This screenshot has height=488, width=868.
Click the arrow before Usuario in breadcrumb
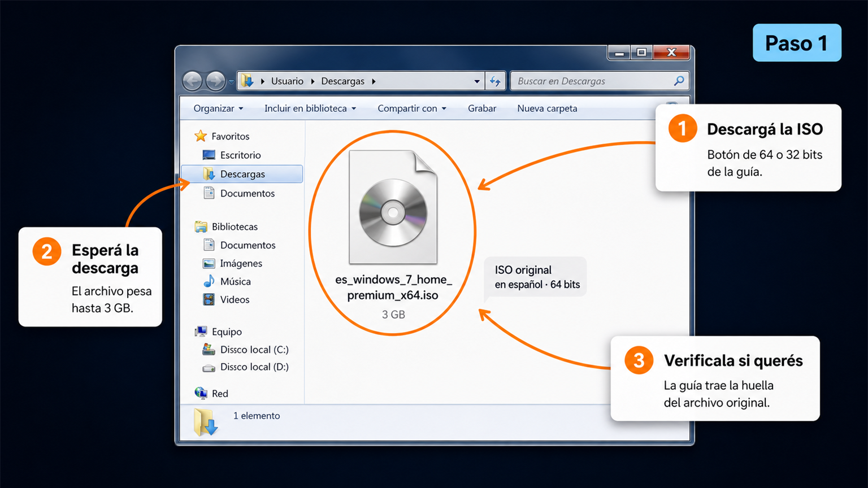(263, 81)
